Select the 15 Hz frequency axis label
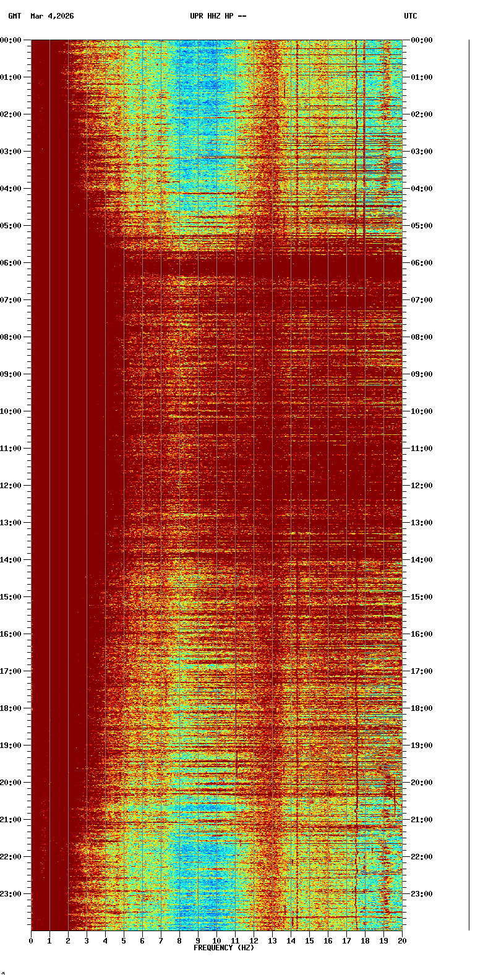The image size is (496, 980). (x=309, y=941)
